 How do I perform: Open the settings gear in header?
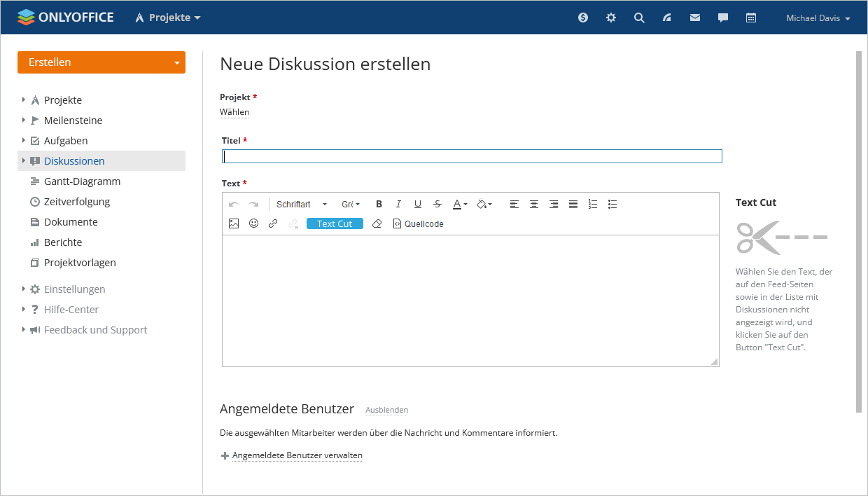[x=611, y=18]
